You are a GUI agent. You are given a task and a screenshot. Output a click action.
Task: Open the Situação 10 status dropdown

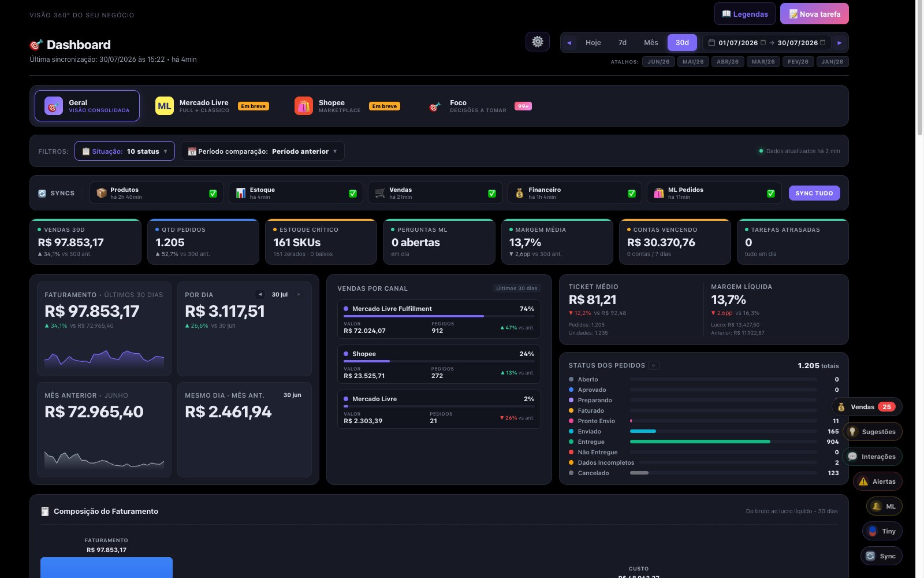(125, 151)
